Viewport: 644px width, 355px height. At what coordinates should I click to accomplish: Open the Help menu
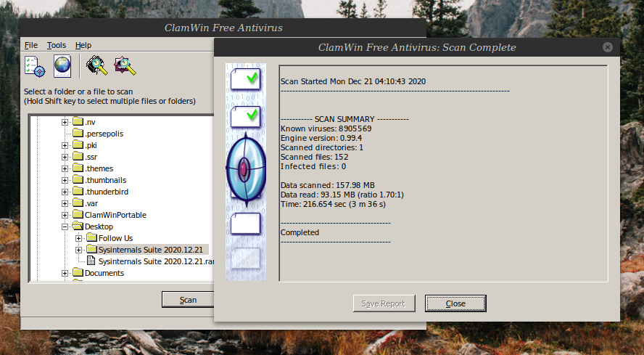click(83, 45)
